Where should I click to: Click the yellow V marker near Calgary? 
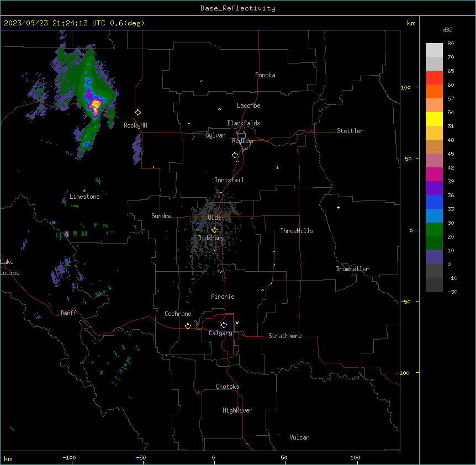(237, 323)
